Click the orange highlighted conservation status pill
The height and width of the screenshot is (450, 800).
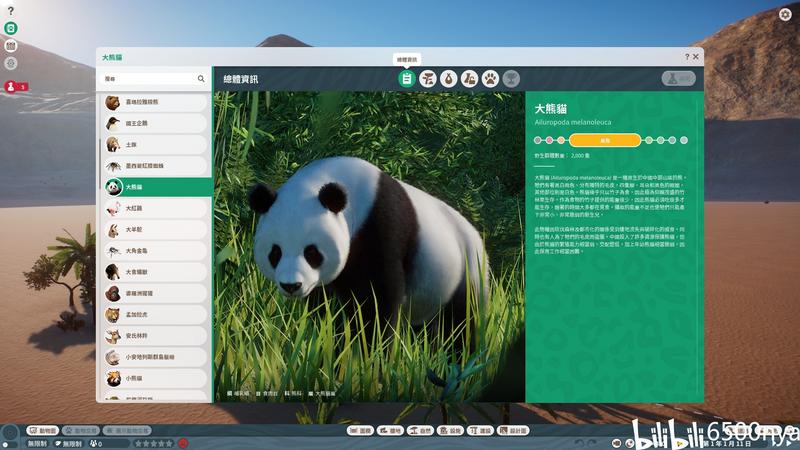point(605,140)
